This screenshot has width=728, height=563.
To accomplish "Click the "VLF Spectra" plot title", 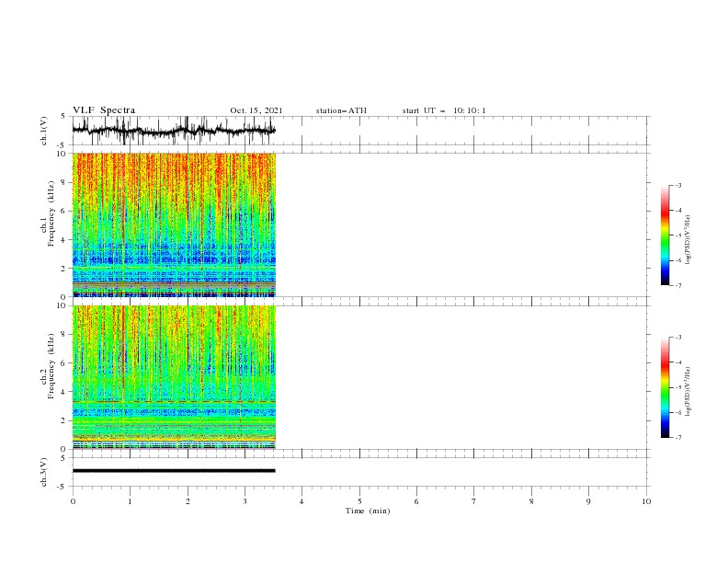I will [104, 110].
